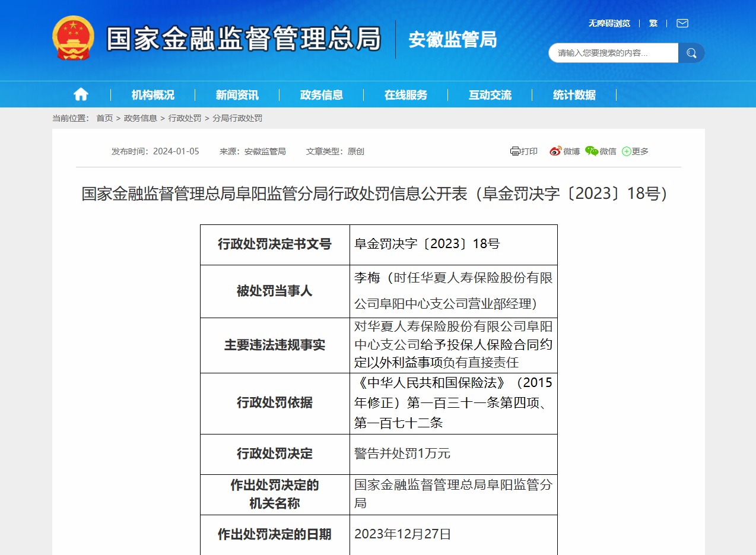Share via the WeChat icon
The width and height of the screenshot is (756, 555).
tap(592, 151)
